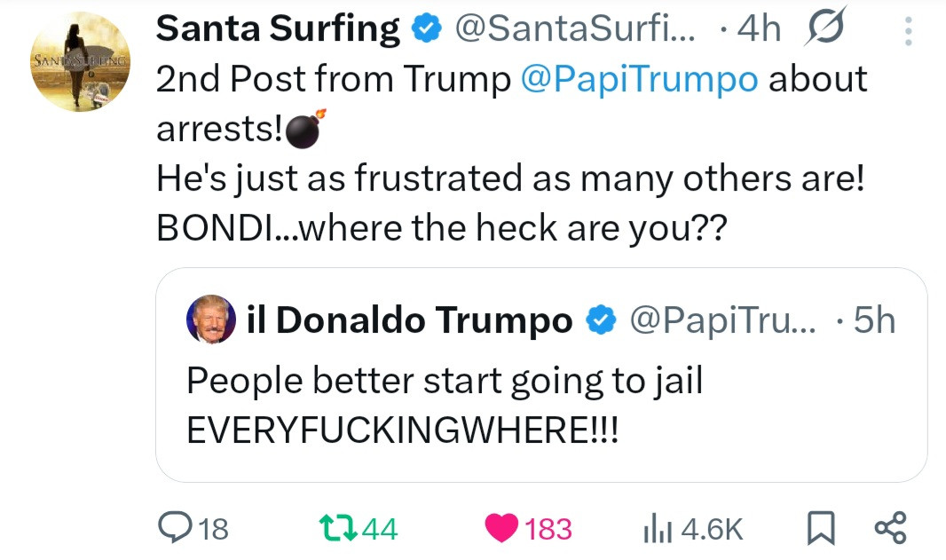Click the 4h timestamp of the post
946x560 pixels.
pos(757,29)
